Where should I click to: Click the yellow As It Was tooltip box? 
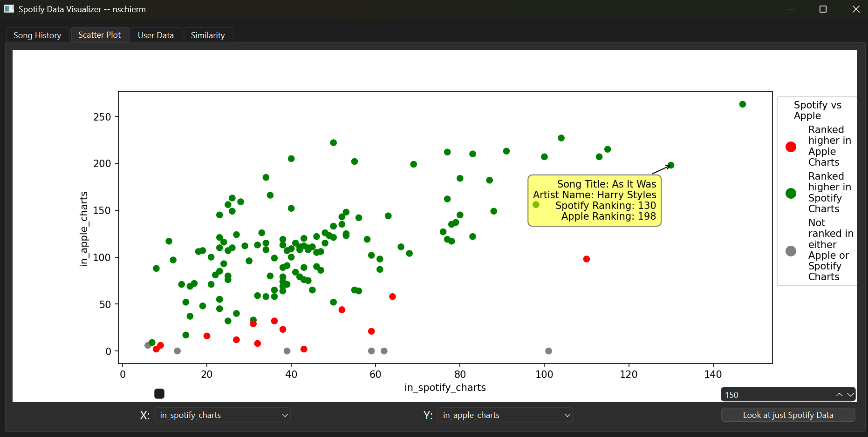tap(595, 201)
